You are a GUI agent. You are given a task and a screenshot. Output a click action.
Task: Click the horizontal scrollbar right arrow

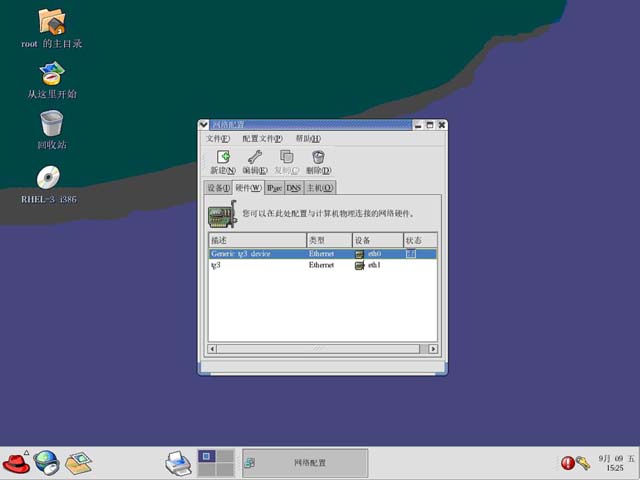pyautogui.click(x=433, y=349)
